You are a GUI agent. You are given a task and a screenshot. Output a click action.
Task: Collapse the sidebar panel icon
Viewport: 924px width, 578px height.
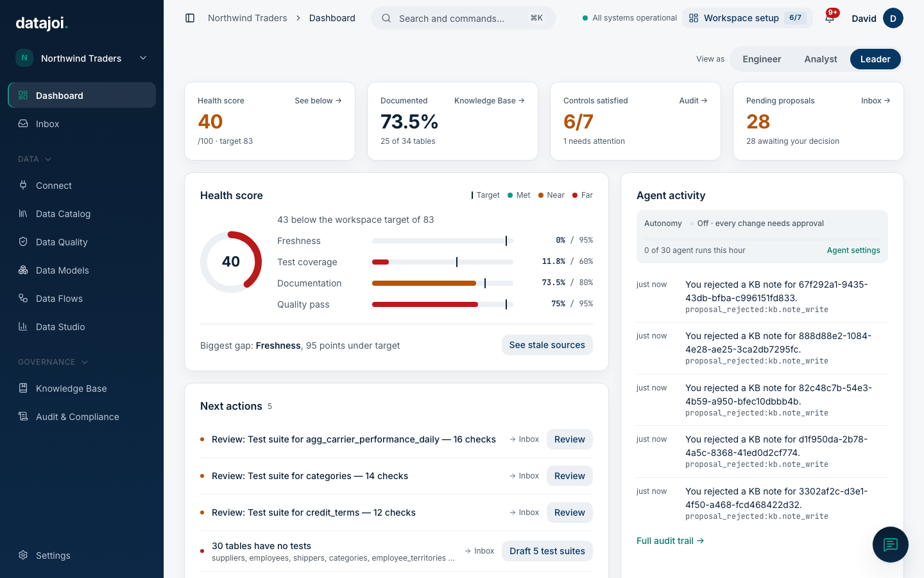click(x=190, y=18)
